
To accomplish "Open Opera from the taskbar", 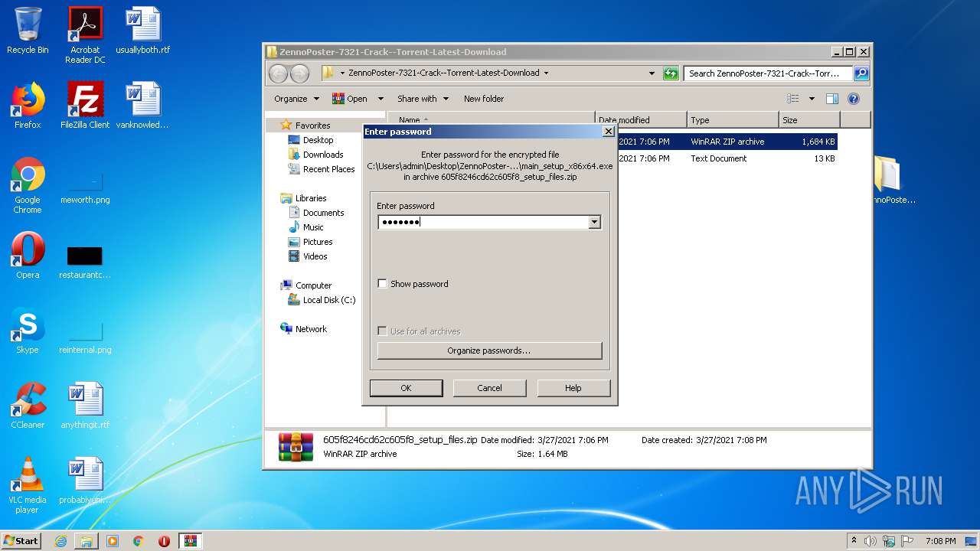I will (164, 541).
